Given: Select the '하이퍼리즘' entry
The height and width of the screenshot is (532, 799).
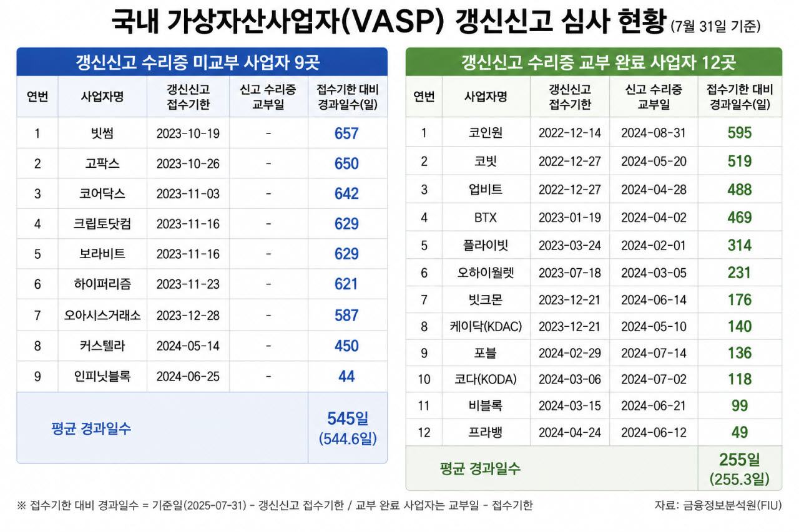Looking at the screenshot, I should tap(102, 284).
